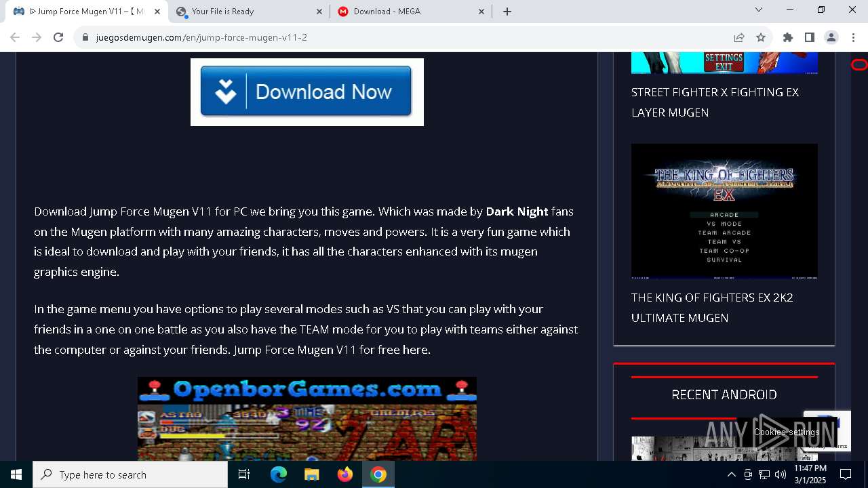868x488 pixels.
Task: Share this page via address bar icon
Action: (739, 37)
